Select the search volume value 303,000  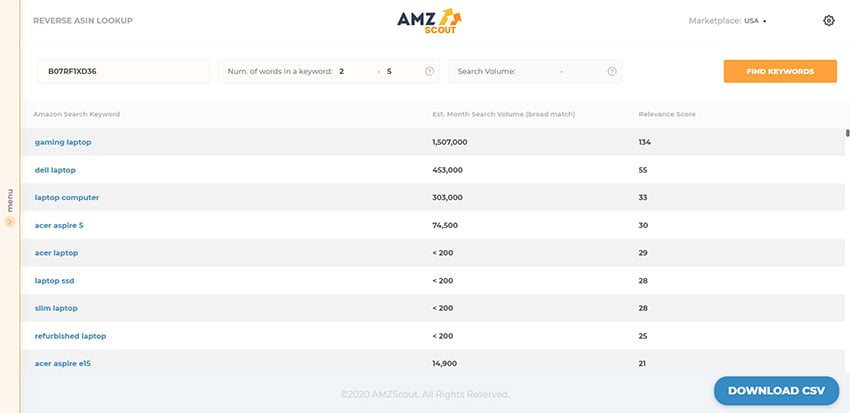coord(447,198)
